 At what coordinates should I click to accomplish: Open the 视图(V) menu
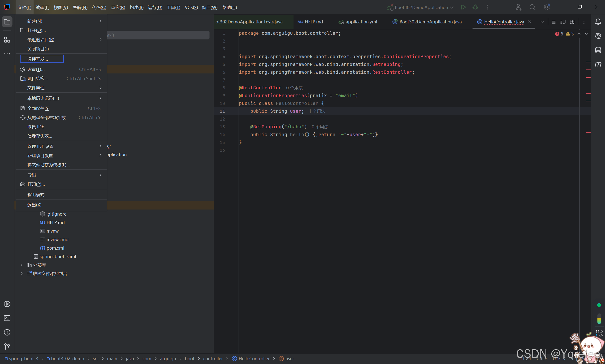(60, 7)
